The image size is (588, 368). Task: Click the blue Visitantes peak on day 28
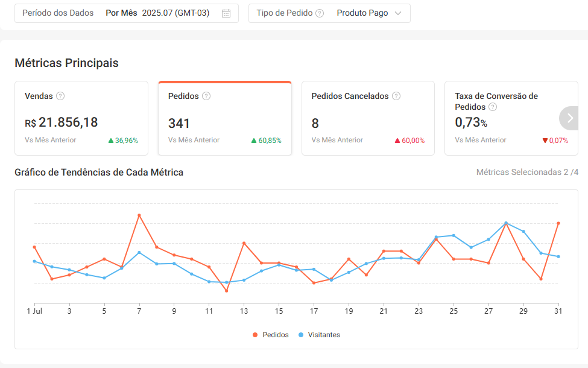pos(506,223)
